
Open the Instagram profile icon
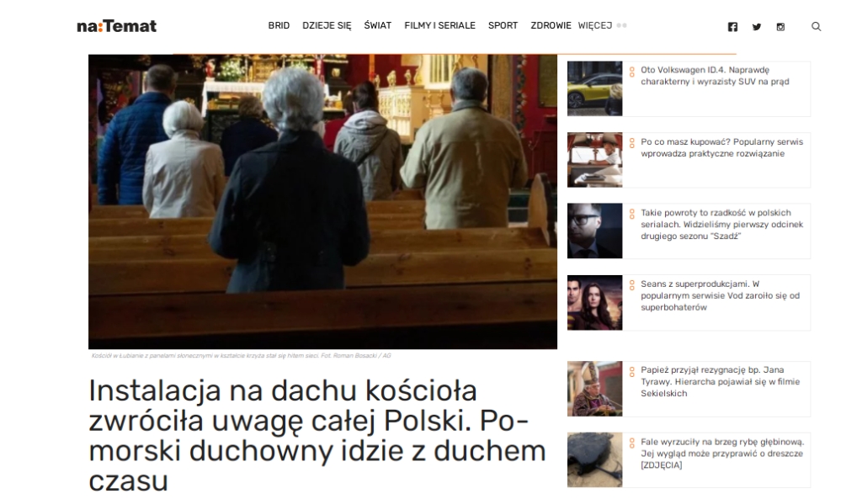780,26
